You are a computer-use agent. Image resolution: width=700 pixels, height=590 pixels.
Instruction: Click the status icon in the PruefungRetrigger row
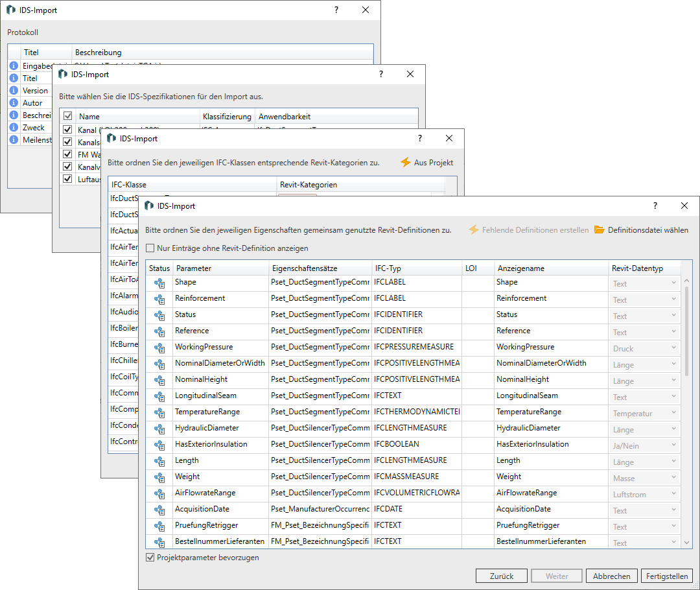tap(159, 526)
